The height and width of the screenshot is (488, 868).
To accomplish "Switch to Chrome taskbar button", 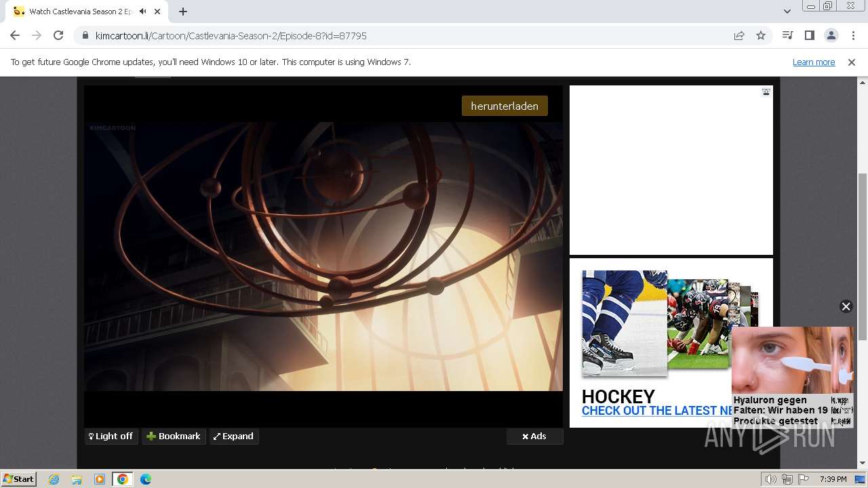I will click(x=123, y=479).
